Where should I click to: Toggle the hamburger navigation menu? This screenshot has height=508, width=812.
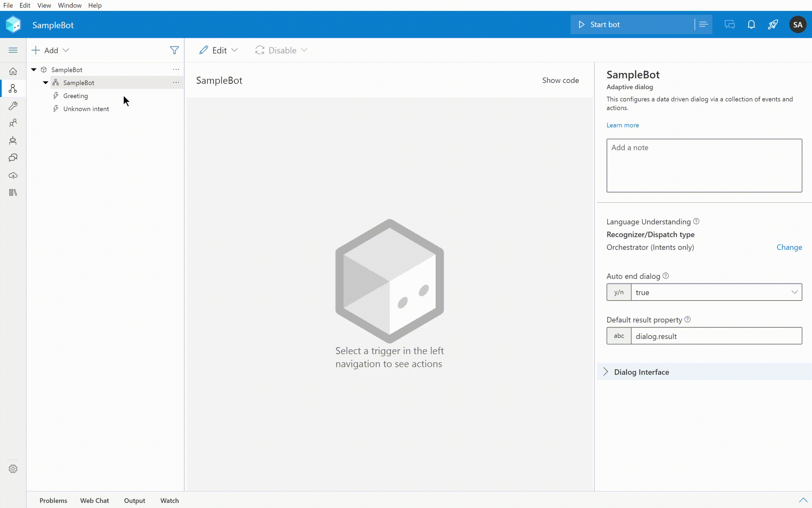click(13, 50)
